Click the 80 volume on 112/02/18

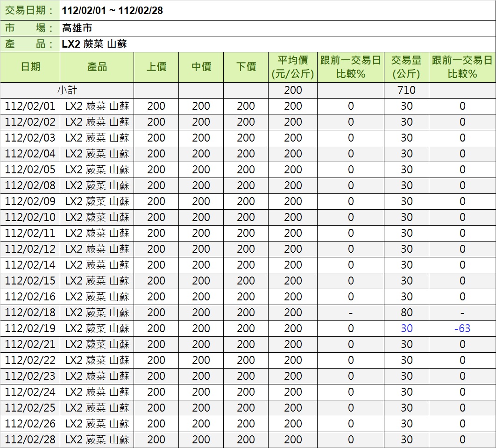tap(406, 313)
